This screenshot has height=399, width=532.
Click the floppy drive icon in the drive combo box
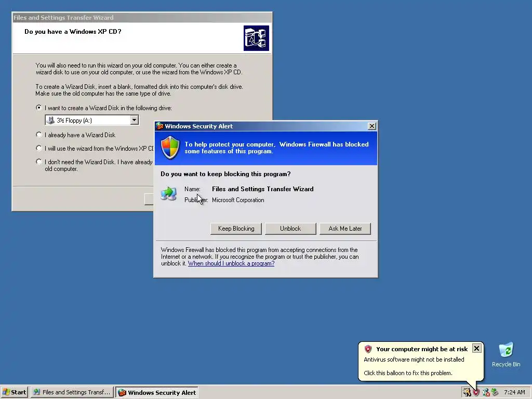[x=50, y=120]
